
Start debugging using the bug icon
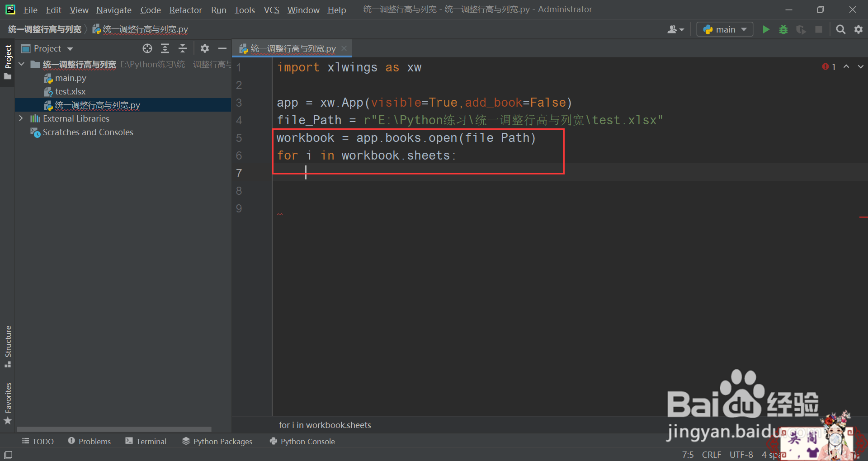pyautogui.click(x=783, y=29)
